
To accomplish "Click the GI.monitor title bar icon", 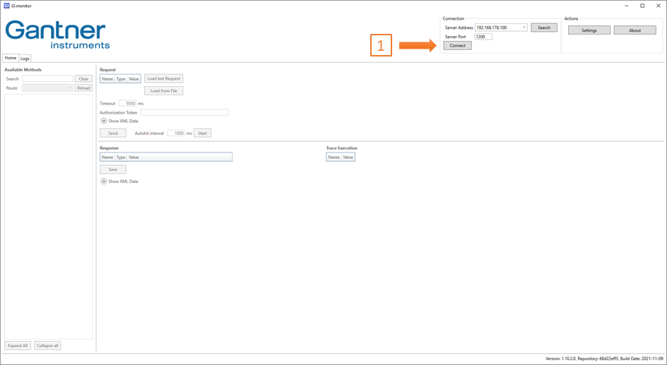I will [x=6, y=6].
